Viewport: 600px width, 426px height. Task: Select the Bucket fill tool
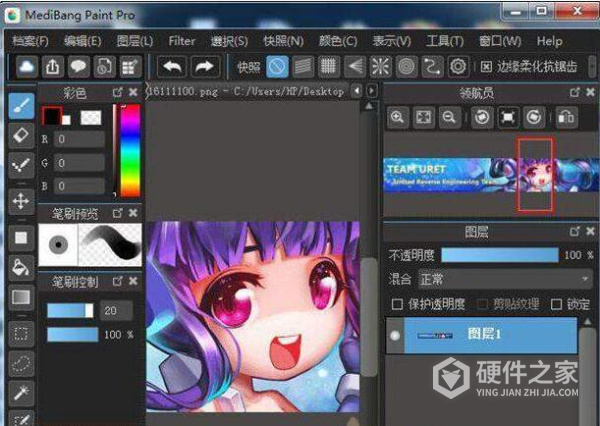click(21, 267)
